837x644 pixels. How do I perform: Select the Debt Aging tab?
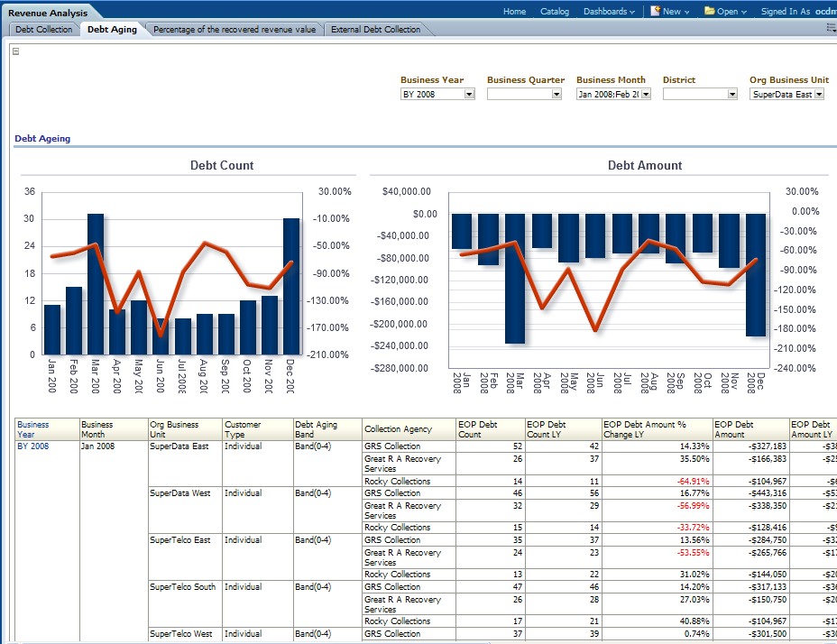click(112, 30)
